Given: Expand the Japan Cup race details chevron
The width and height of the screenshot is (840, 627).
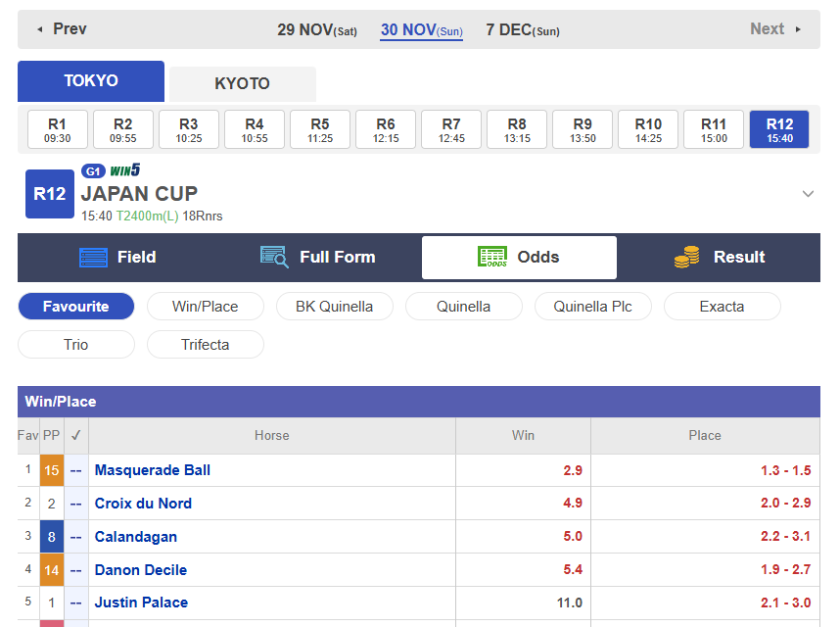Looking at the screenshot, I should tap(808, 193).
